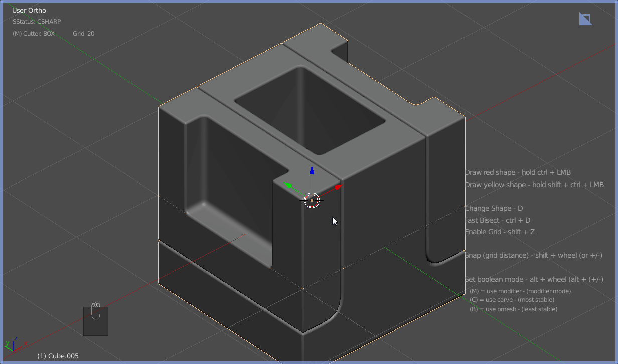Click the "Change Shape - D" help text

(x=494, y=208)
